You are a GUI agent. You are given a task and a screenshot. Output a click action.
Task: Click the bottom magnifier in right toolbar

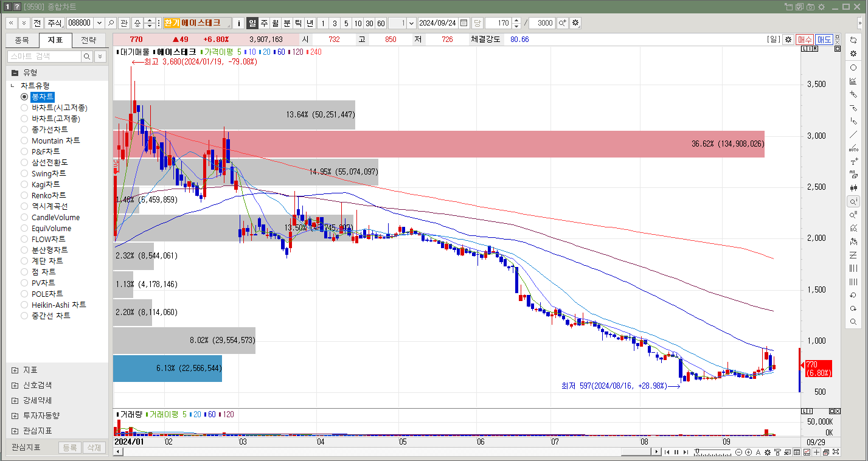pos(853,322)
